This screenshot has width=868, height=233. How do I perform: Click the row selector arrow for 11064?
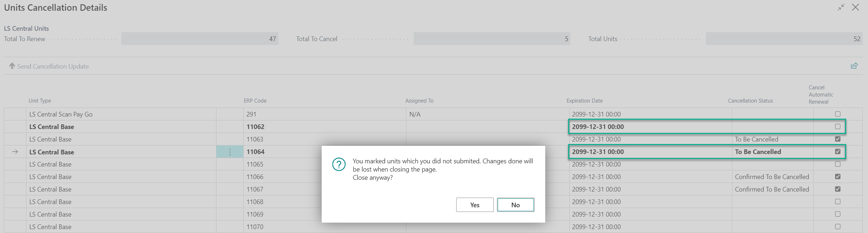[15, 152]
